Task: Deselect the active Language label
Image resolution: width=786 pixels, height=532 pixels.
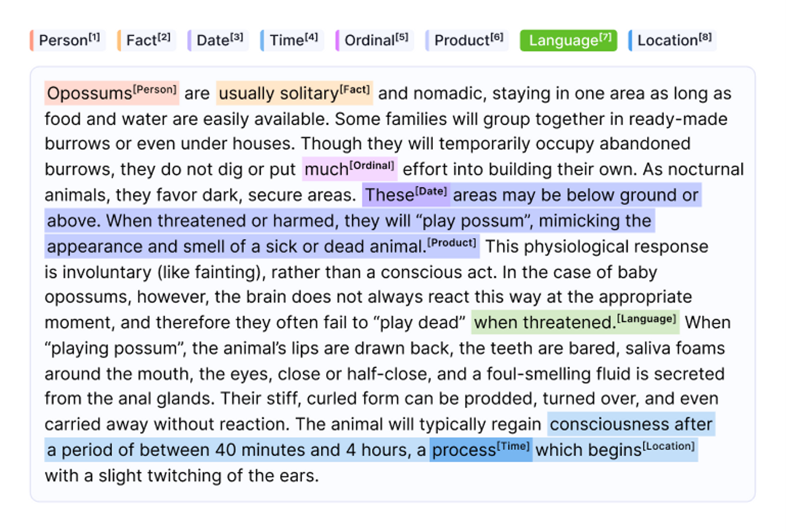Action: (x=568, y=40)
